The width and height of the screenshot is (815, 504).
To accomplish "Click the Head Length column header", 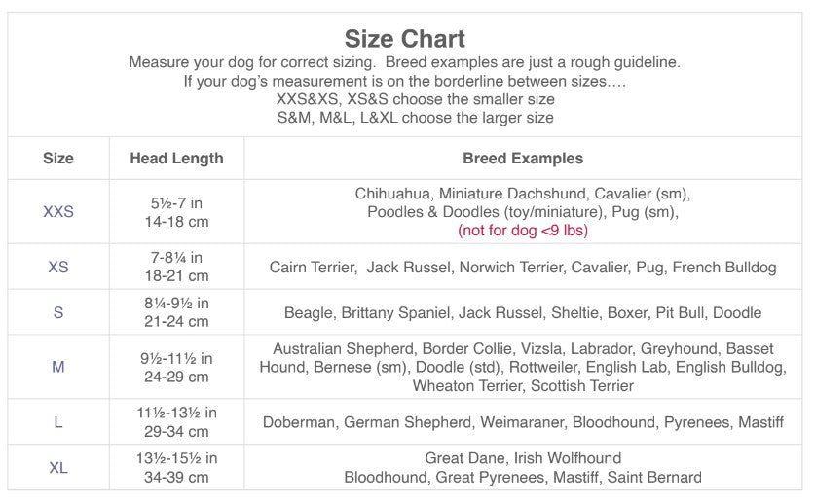I will pyautogui.click(x=176, y=158).
